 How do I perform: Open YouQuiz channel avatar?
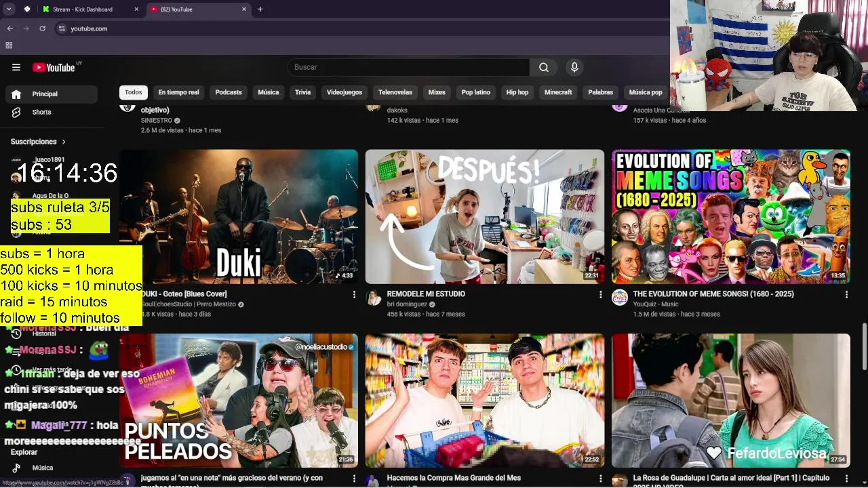tap(620, 298)
